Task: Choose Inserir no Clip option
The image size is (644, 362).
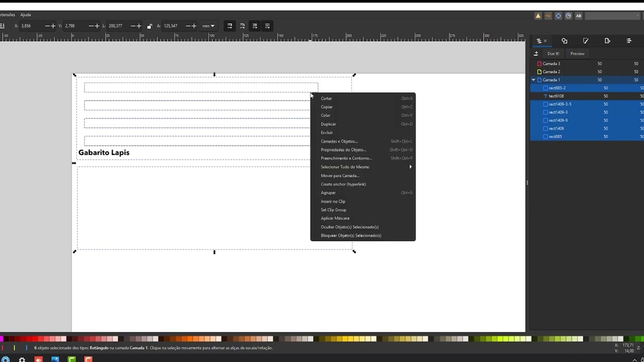Action: pyautogui.click(x=363, y=202)
